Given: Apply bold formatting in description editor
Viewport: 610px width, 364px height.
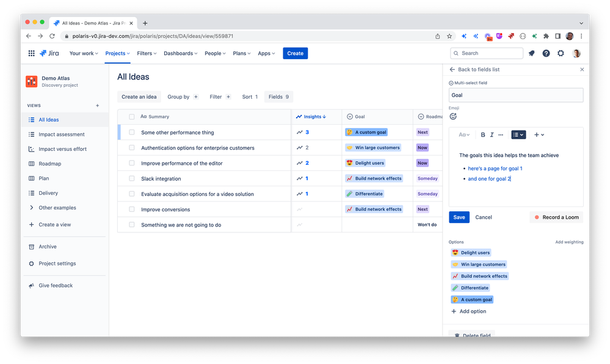Looking at the screenshot, I should (483, 135).
